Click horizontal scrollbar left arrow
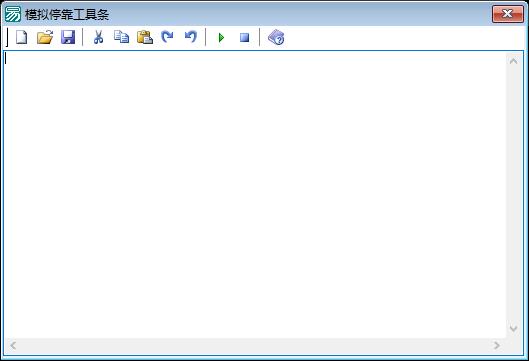Viewport: 529px width, 361px height. click(x=13, y=345)
